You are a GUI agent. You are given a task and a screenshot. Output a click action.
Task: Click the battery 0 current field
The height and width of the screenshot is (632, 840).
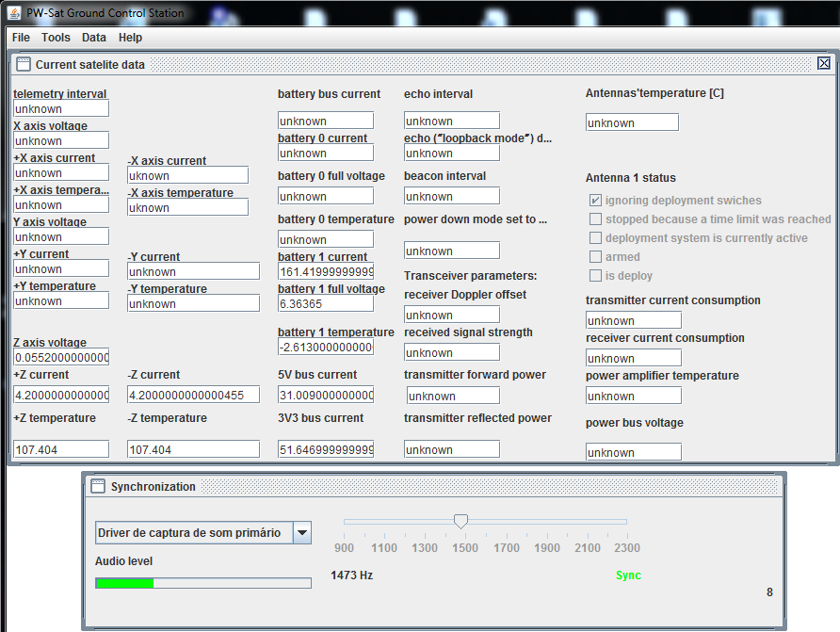pos(326,154)
